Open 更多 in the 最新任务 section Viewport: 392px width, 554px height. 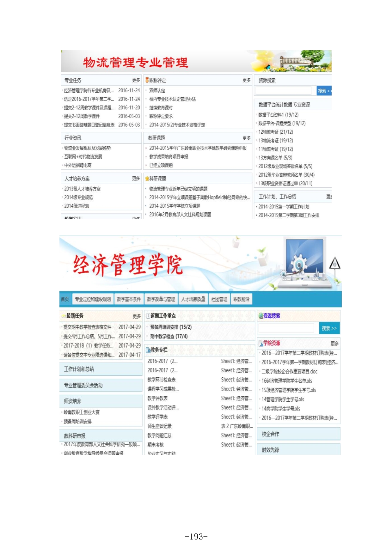pyautogui.click(x=137, y=316)
